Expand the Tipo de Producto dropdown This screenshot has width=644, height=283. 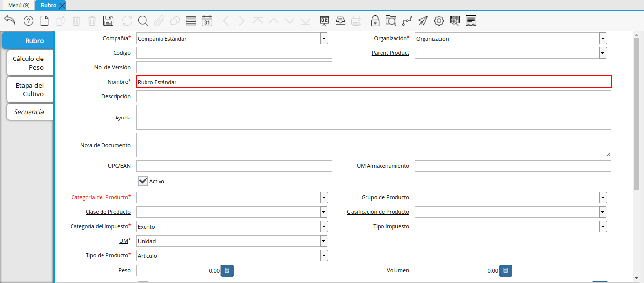point(324,255)
